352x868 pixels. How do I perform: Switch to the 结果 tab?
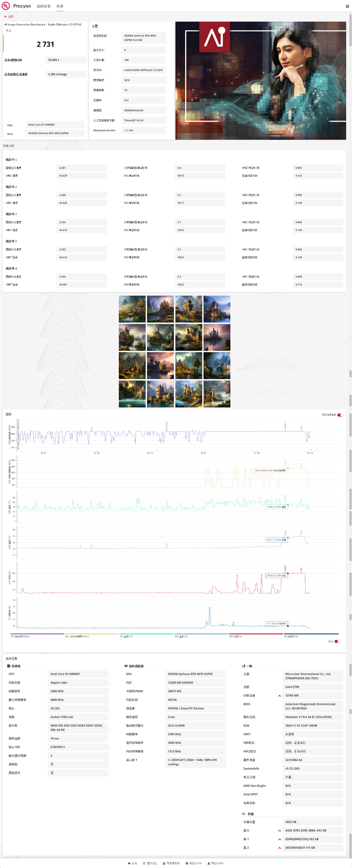point(60,6)
